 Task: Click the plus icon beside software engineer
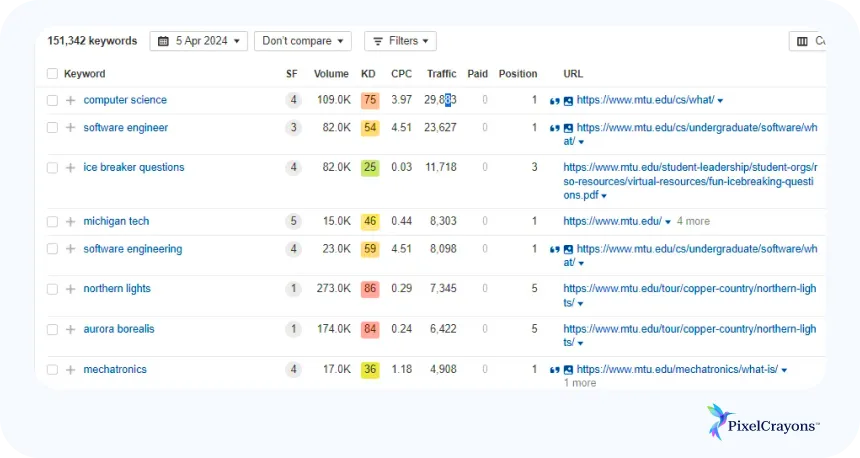tap(70, 128)
